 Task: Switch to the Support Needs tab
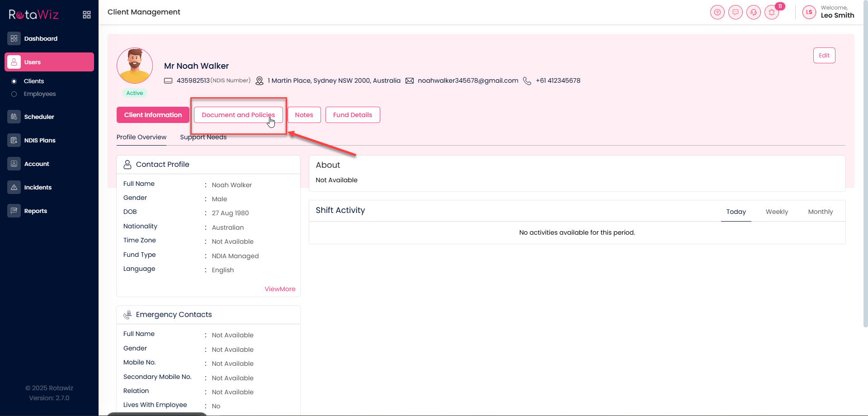203,137
